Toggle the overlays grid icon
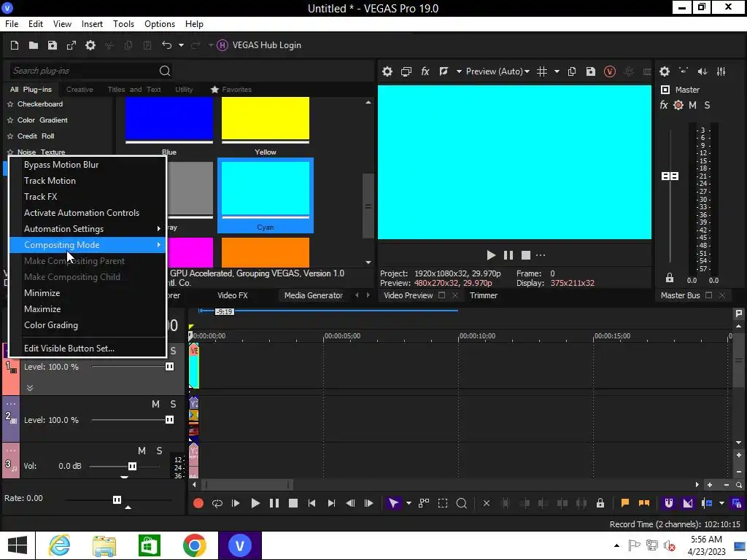 tap(542, 71)
